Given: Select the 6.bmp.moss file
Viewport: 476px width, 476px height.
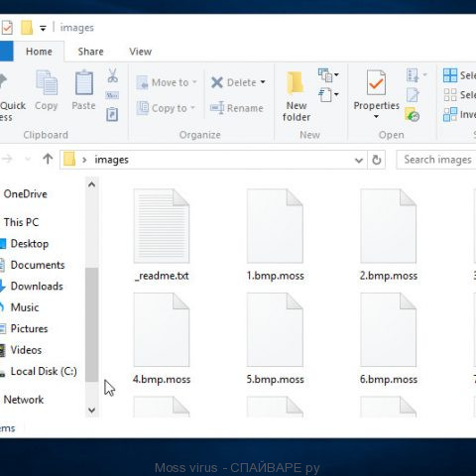Looking at the screenshot, I should 389,339.
